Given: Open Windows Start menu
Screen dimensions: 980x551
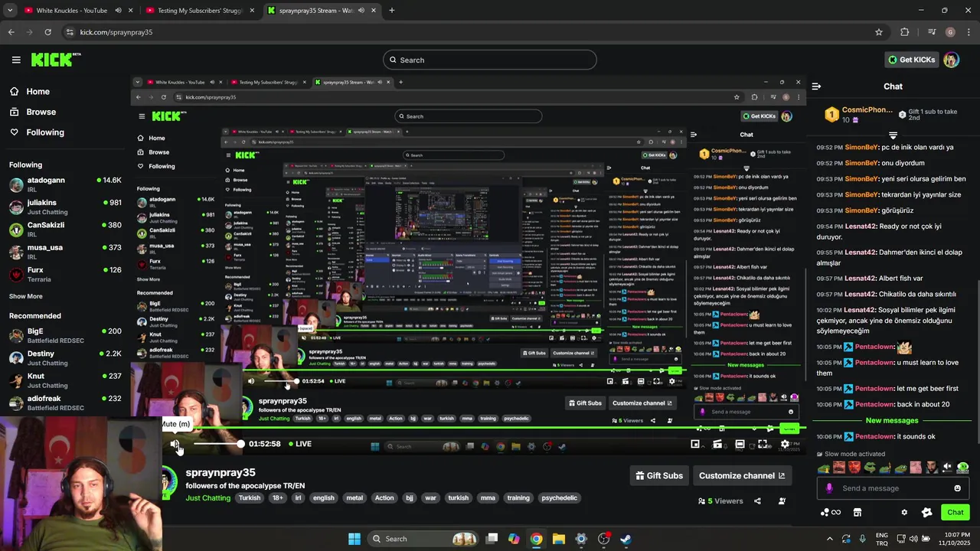Looking at the screenshot, I should tap(354, 539).
